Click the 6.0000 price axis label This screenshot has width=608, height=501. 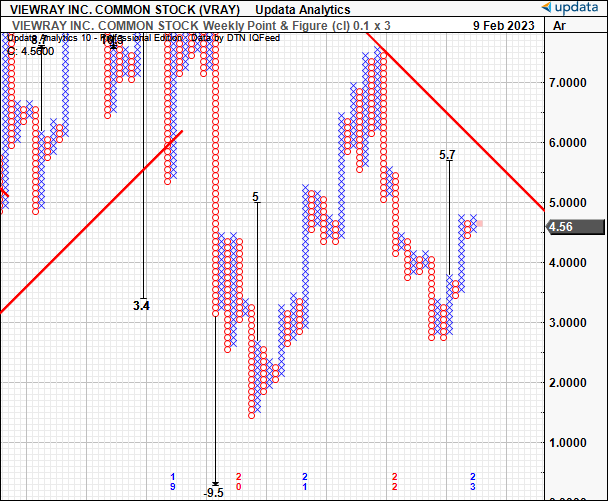tap(567, 143)
